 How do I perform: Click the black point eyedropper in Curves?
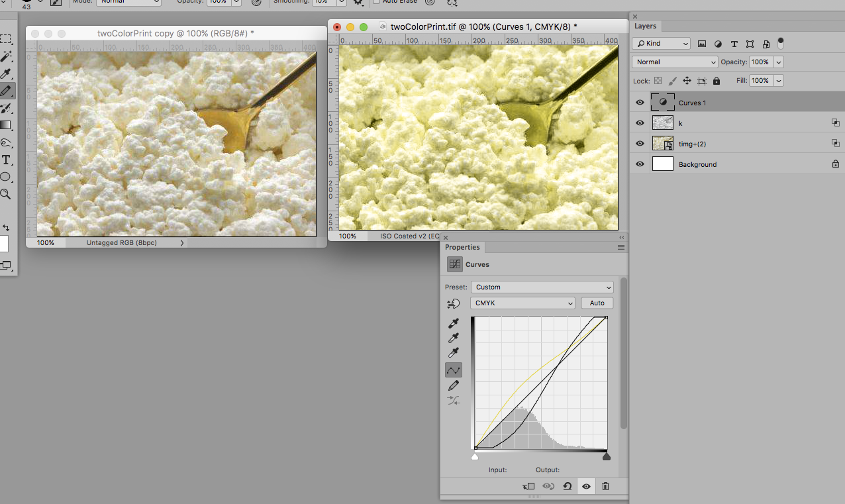[454, 323]
